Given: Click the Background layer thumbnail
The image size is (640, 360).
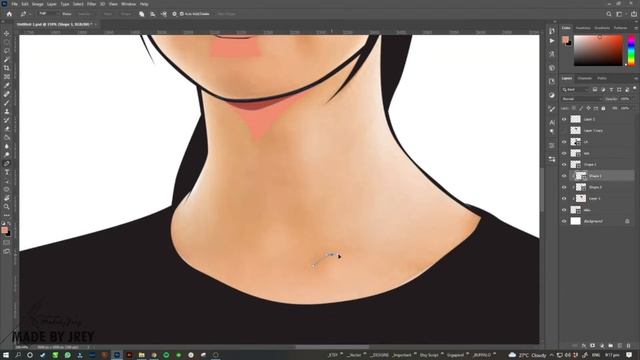Looking at the screenshot, I should point(576,221).
